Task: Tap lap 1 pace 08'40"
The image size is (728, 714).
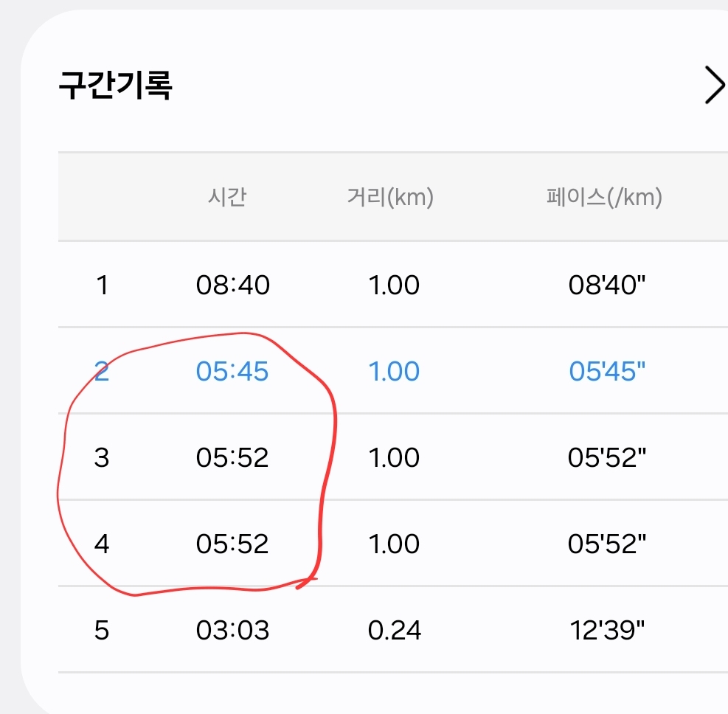Action: [x=607, y=285]
